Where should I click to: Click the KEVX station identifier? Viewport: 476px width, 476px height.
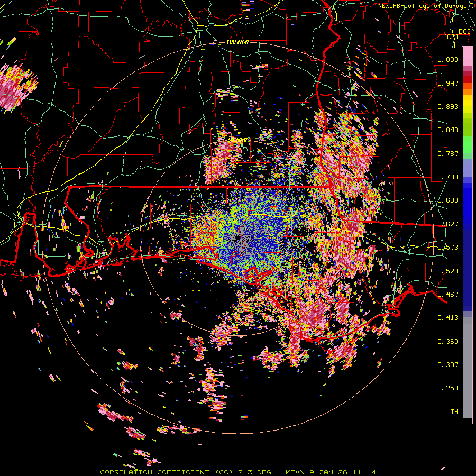(x=296, y=472)
